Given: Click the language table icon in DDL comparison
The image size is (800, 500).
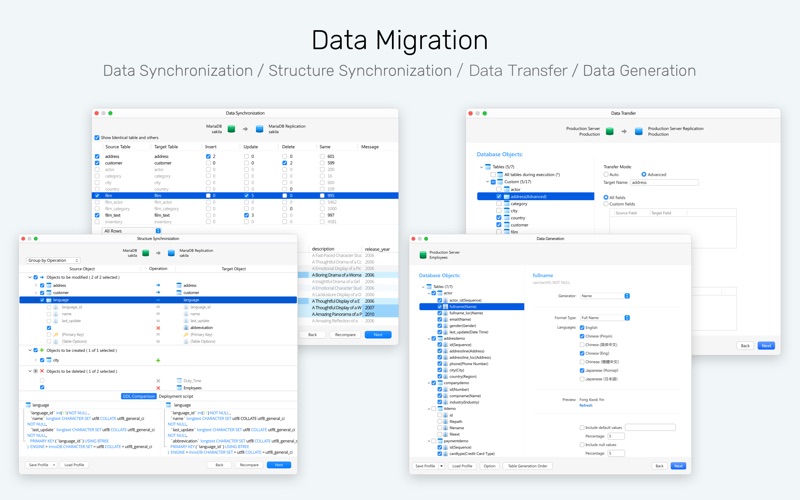Looking at the screenshot, I should 28,405.
